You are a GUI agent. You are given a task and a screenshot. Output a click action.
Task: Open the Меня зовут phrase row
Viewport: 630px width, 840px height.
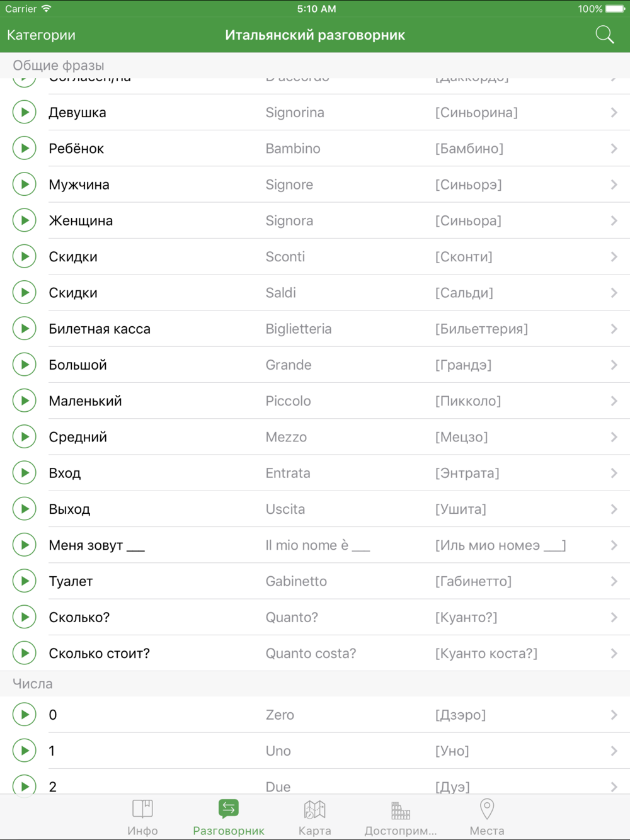click(315, 545)
